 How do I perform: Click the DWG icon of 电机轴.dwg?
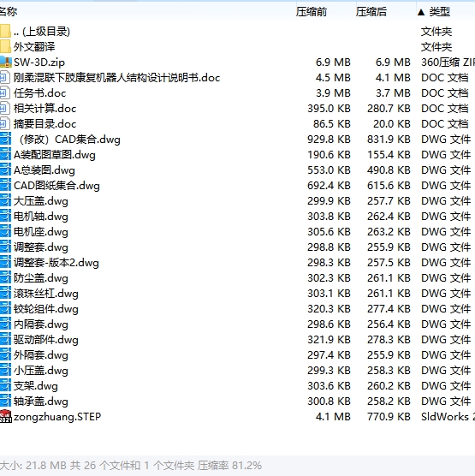[x=5, y=217]
